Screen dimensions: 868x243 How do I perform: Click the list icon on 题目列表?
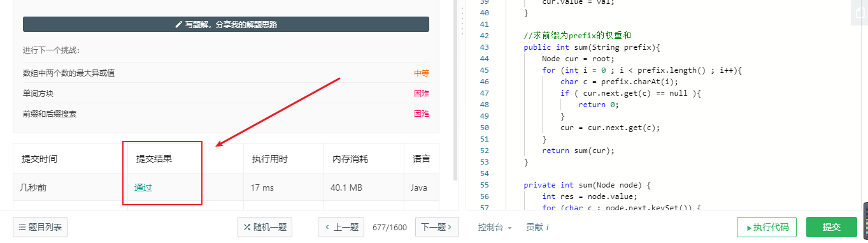[22, 227]
